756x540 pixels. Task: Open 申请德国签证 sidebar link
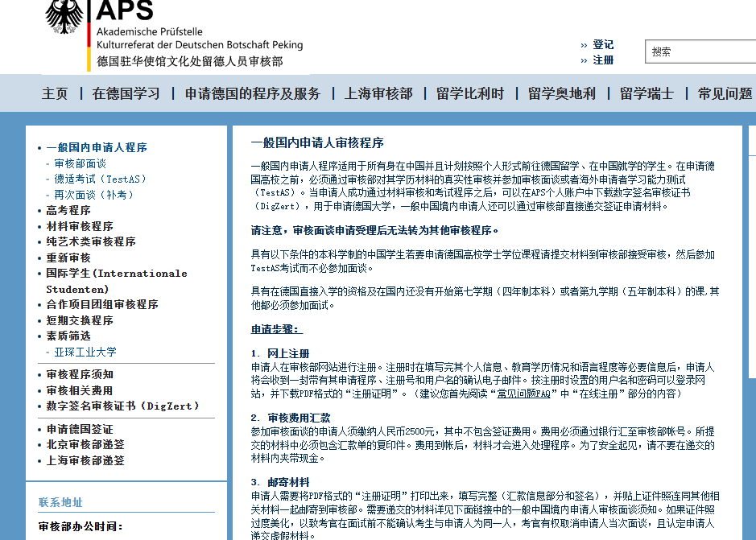tap(80, 429)
